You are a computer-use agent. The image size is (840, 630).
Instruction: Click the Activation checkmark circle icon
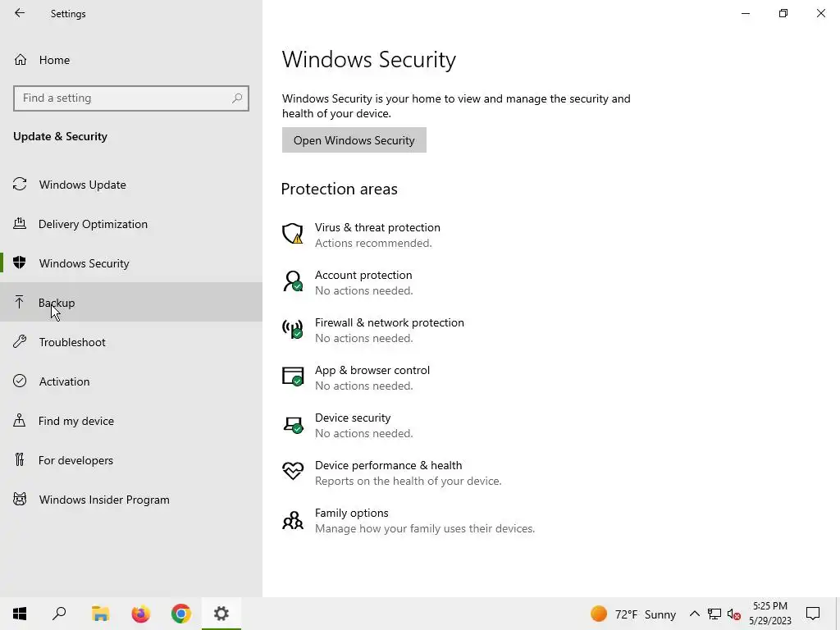[x=20, y=381]
